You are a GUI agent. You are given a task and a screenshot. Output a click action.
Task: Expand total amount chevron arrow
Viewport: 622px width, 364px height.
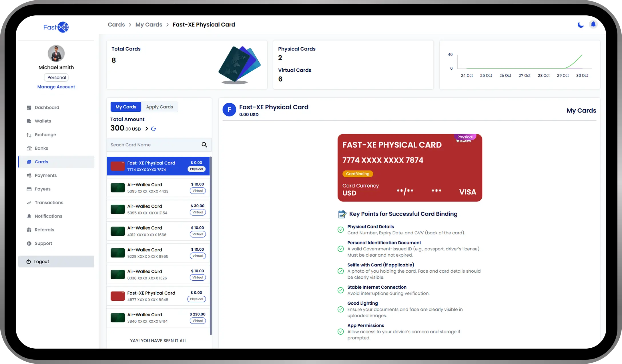pos(147,129)
